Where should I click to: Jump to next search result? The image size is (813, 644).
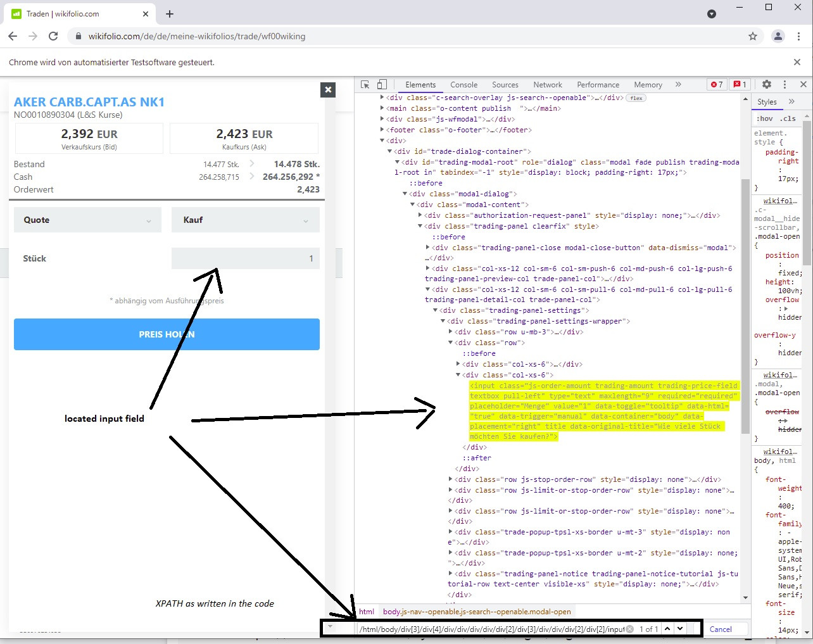pyautogui.click(x=680, y=629)
